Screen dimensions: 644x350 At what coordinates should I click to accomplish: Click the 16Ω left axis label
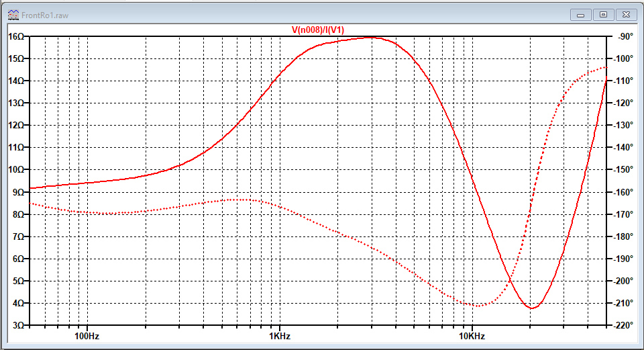[16, 36]
